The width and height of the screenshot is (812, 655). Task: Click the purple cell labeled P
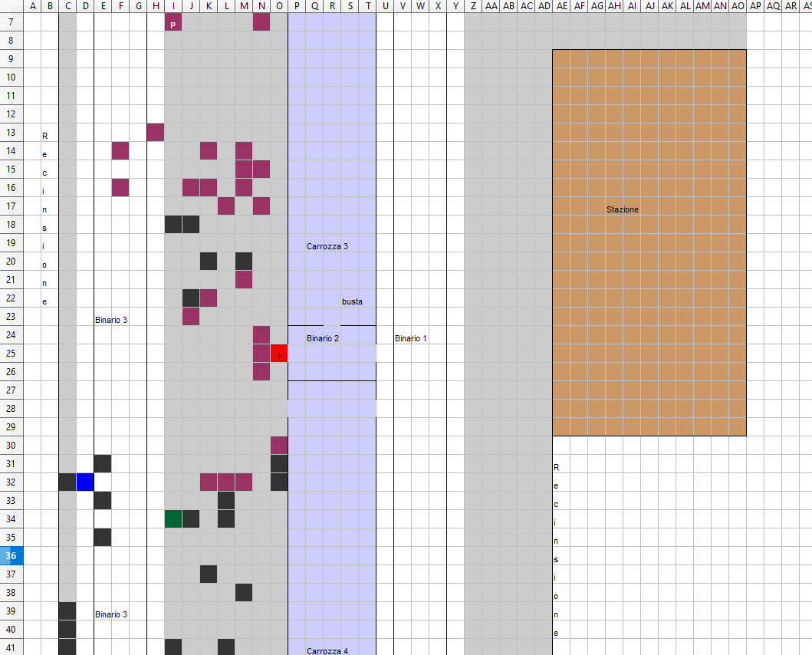(173, 24)
